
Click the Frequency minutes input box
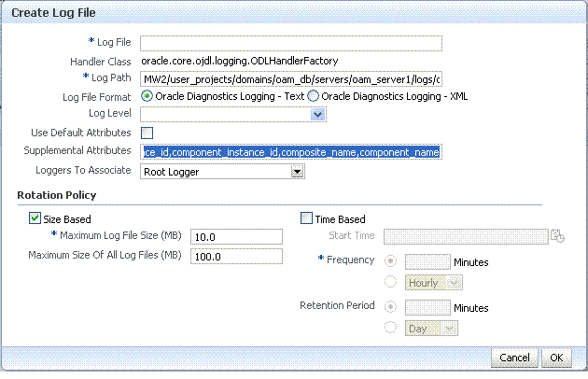(427, 262)
